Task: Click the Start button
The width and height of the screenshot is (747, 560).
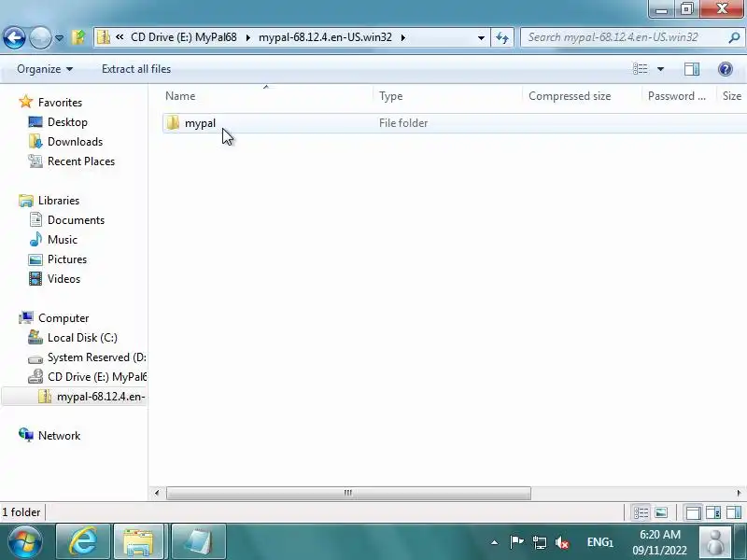Action: coord(24,542)
